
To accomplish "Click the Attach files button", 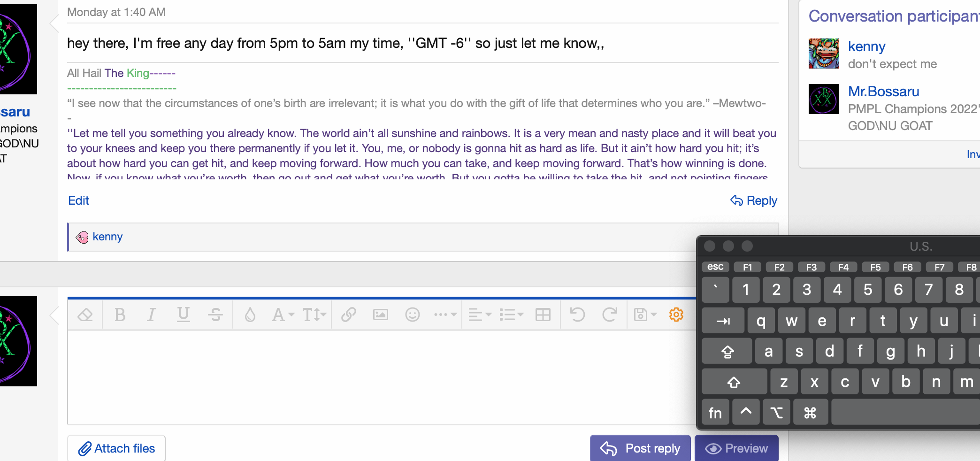I will (x=116, y=448).
